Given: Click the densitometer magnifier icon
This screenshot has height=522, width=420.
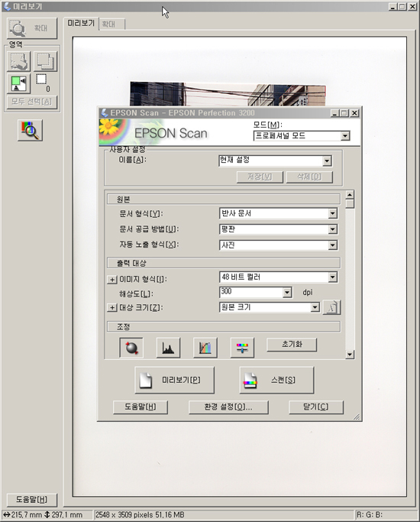Looking at the screenshot, I should pyautogui.click(x=30, y=130).
